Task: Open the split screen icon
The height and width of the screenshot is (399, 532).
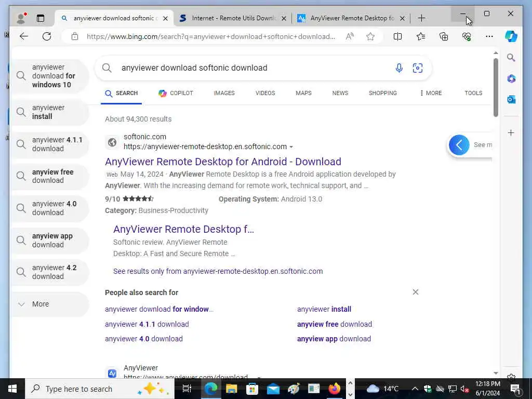Action: (x=397, y=36)
